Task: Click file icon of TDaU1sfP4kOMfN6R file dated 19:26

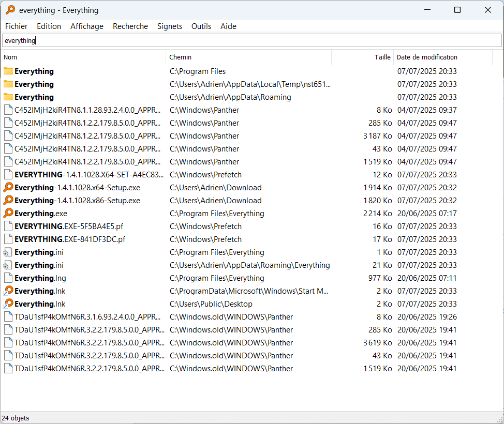Action: 8,317
